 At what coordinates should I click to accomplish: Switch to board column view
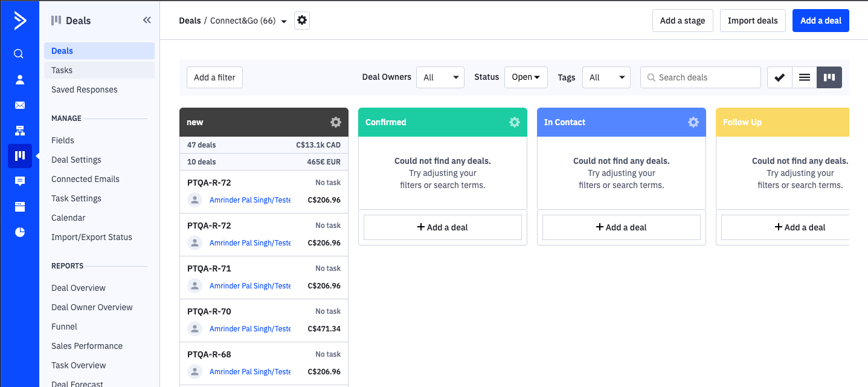click(x=829, y=77)
